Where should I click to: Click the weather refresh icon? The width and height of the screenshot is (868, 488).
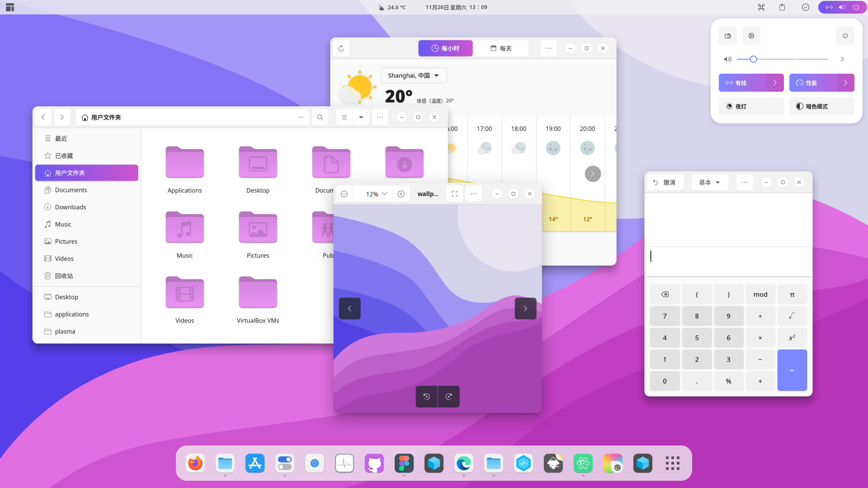pyautogui.click(x=341, y=48)
